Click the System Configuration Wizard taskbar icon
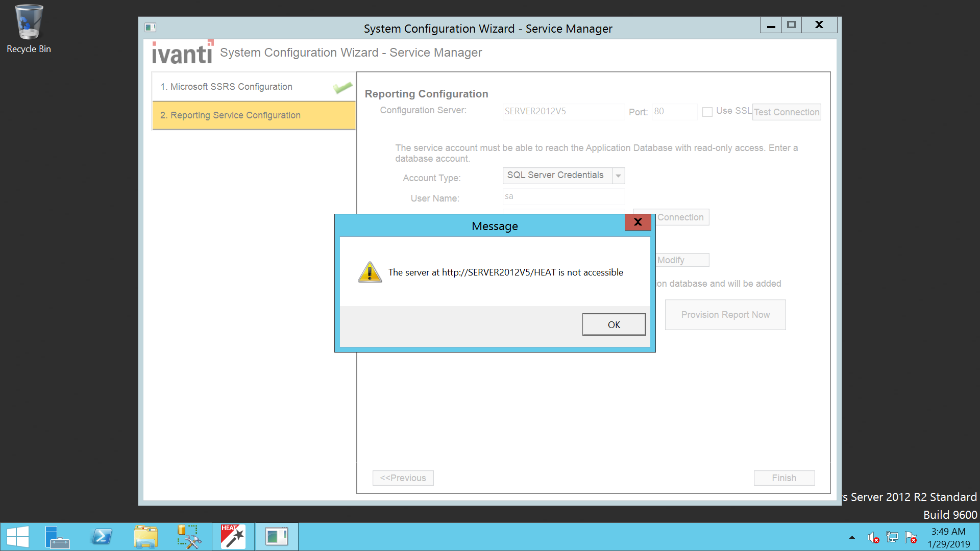 click(x=277, y=537)
